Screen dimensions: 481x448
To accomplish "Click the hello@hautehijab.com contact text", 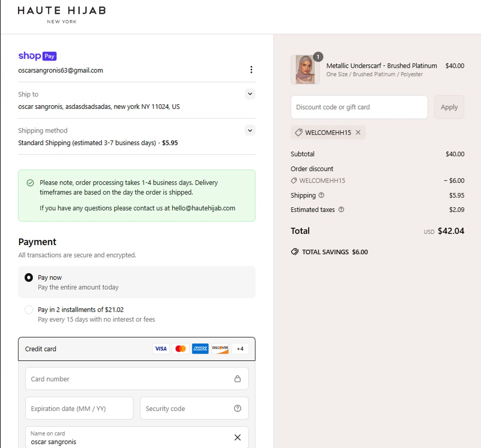I will pyautogui.click(x=203, y=208).
